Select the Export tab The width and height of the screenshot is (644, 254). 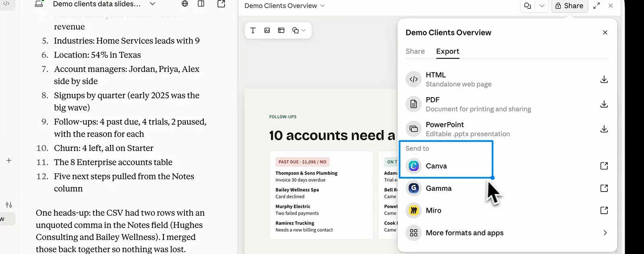tap(448, 51)
